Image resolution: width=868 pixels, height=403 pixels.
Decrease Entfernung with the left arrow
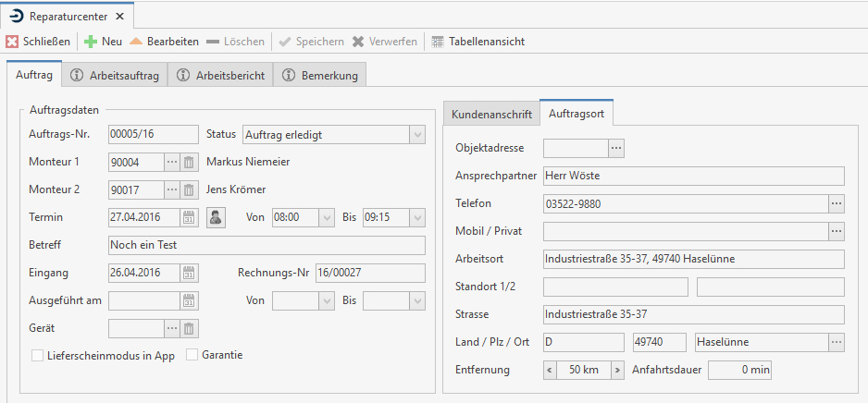(x=551, y=370)
